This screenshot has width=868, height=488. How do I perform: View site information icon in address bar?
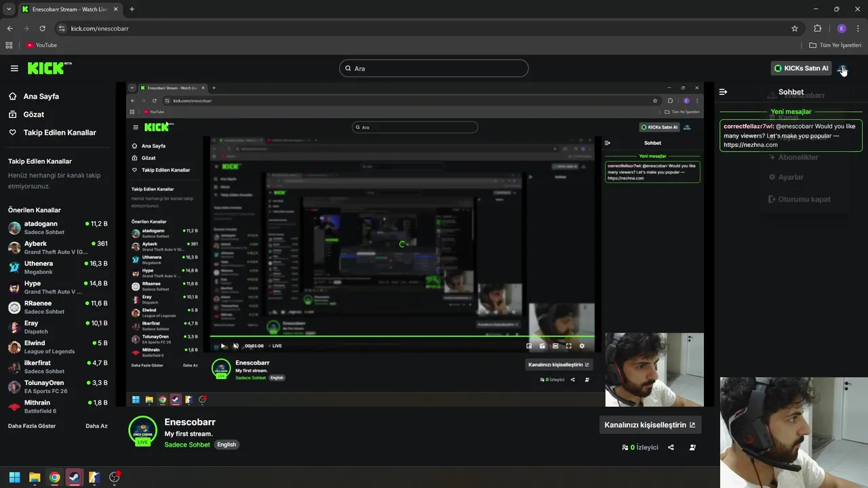pyautogui.click(x=62, y=28)
